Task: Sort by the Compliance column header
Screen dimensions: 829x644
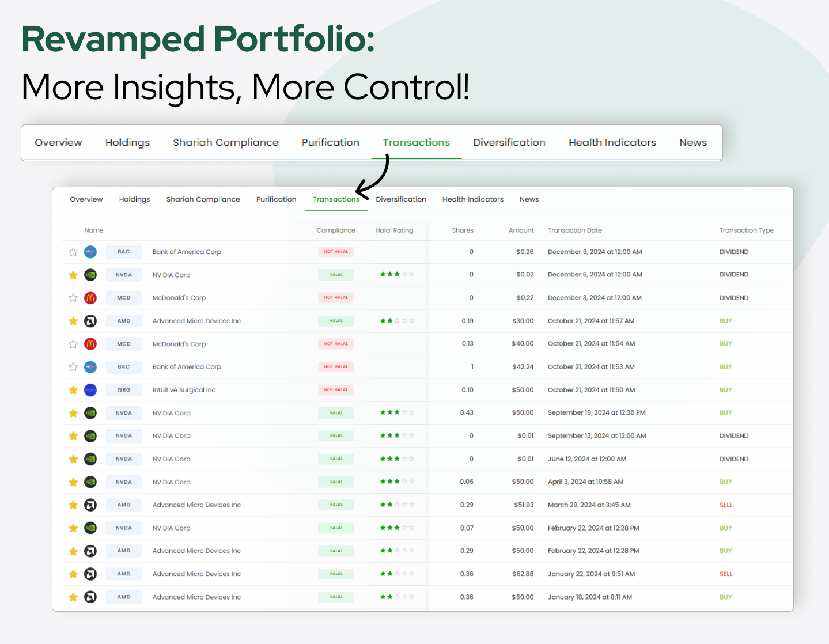Action: coord(336,230)
